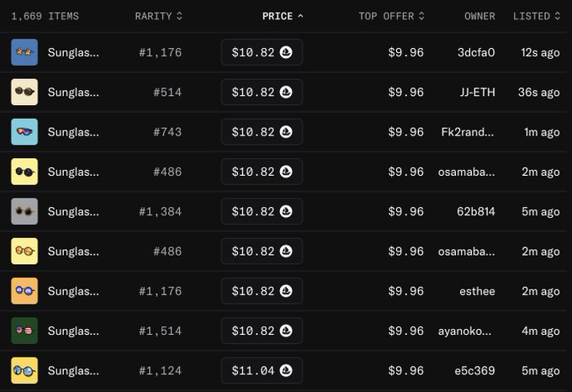The height and width of the screenshot is (392, 572).
Task: Click the price icon in the JJ-ETH row
Action: (287, 93)
